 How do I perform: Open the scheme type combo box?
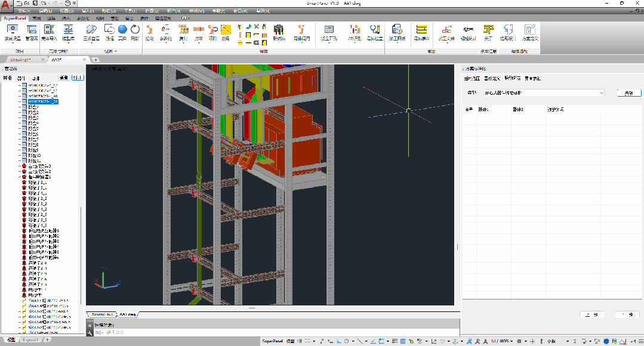pyautogui.click(x=544, y=93)
